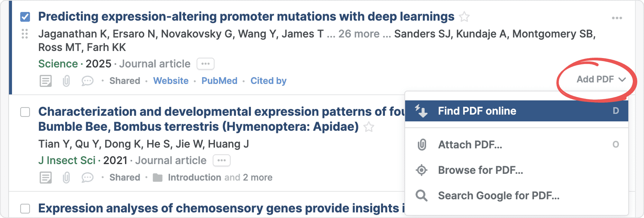Viewport: 644px width, 218px height.
Task: Uncheck the promoter mutations article checkbox
Action: point(25,17)
